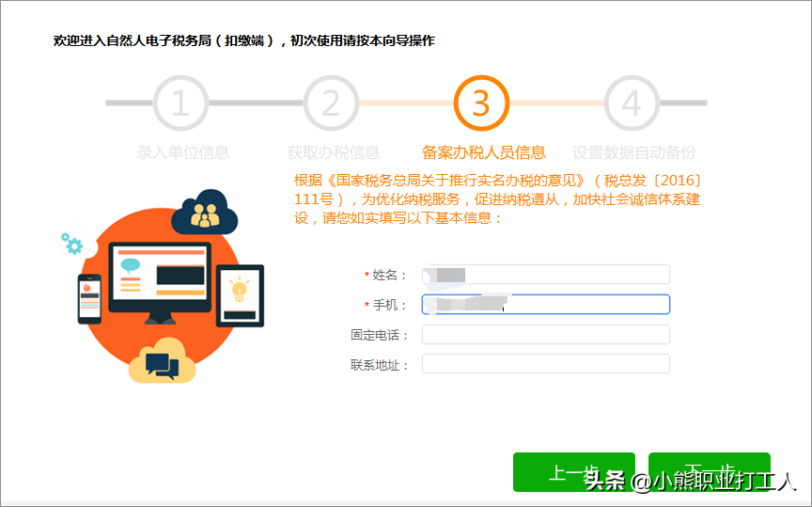The height and width of the screenshot is (507, 812).
Task: Click the 联系地址 address input field
Action: point(546,364)
